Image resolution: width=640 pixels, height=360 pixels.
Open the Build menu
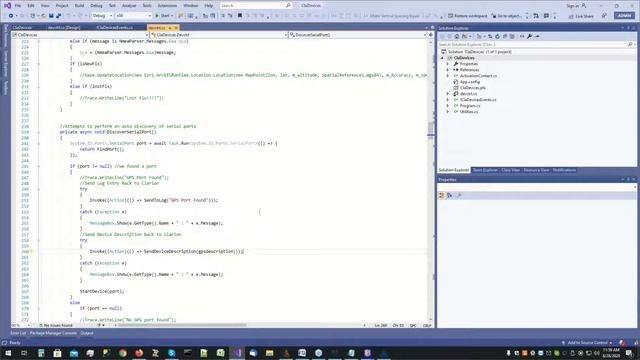79,6
